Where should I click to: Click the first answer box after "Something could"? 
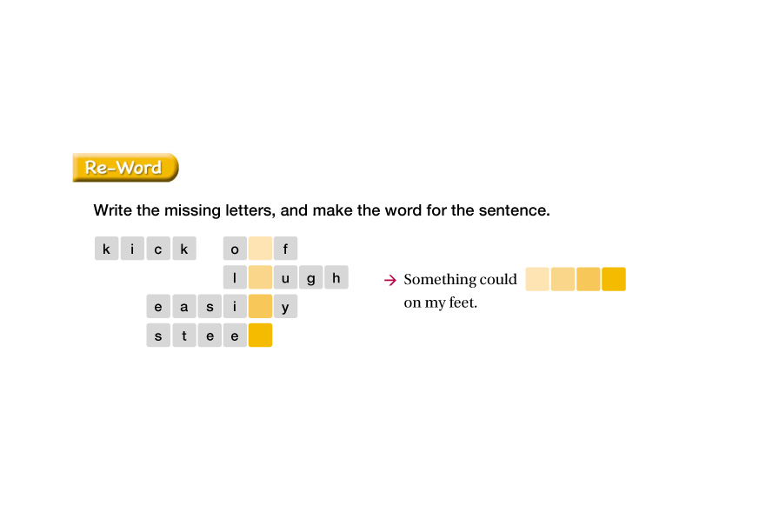pyautogui.click(x=537, y=279)
